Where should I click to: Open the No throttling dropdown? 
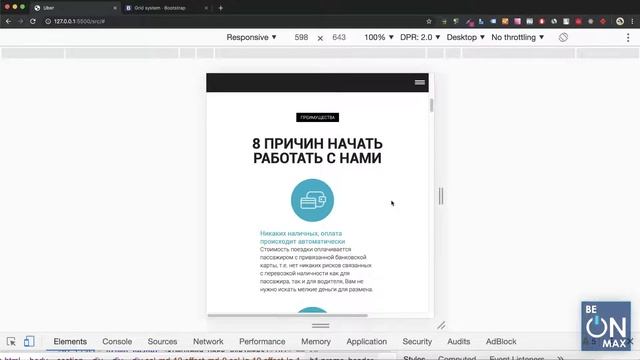point(518,37)
